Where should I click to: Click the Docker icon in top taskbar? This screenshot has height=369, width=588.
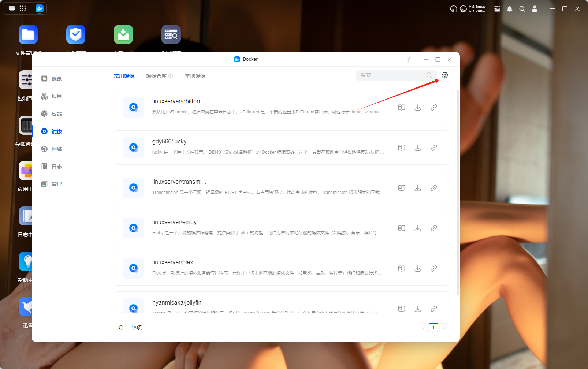click(40, 8)
